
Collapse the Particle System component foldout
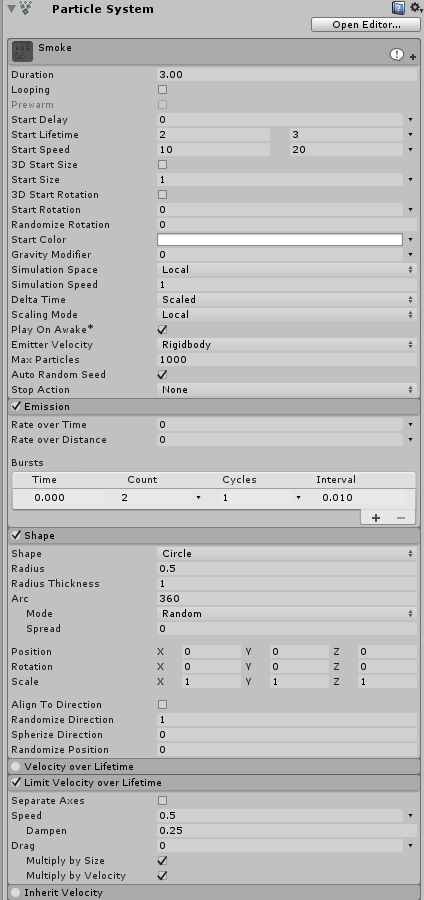click(11, 9)
